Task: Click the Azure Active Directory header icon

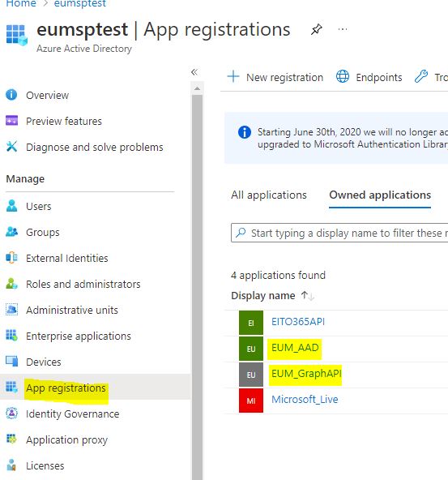Action: tap(16, 35)
